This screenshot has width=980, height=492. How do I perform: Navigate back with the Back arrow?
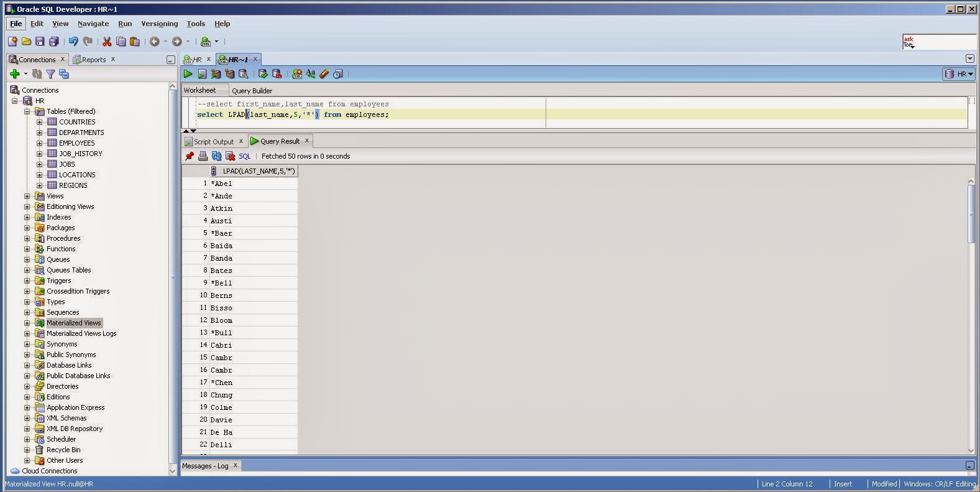[x=155, y=42]
